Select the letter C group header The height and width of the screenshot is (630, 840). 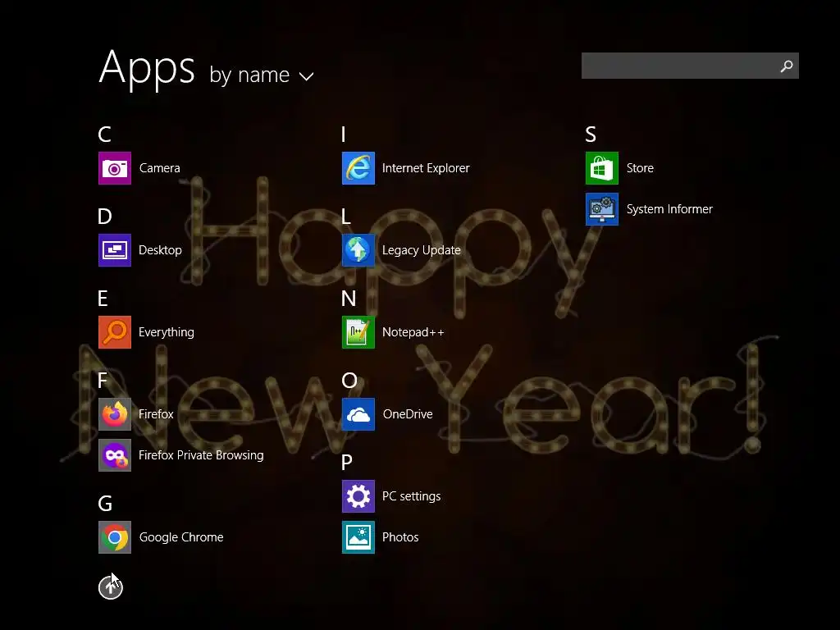pyautogui.click(x=104, y=135)
